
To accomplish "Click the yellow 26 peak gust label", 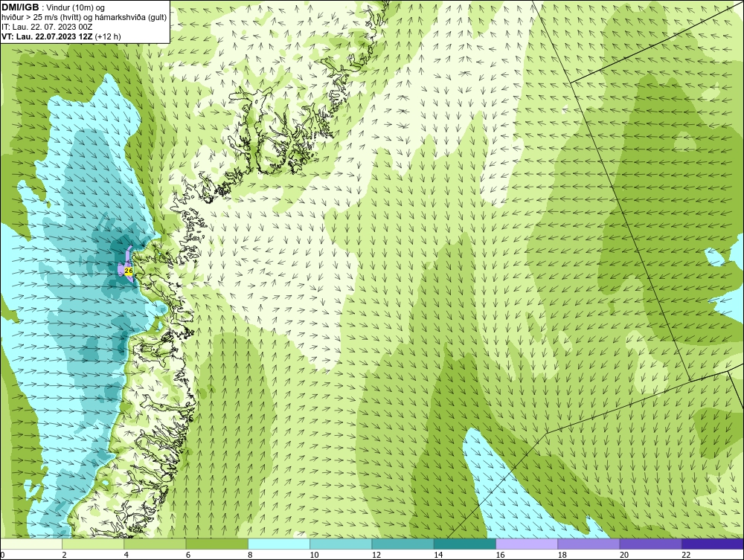I will tap(129, 271).
